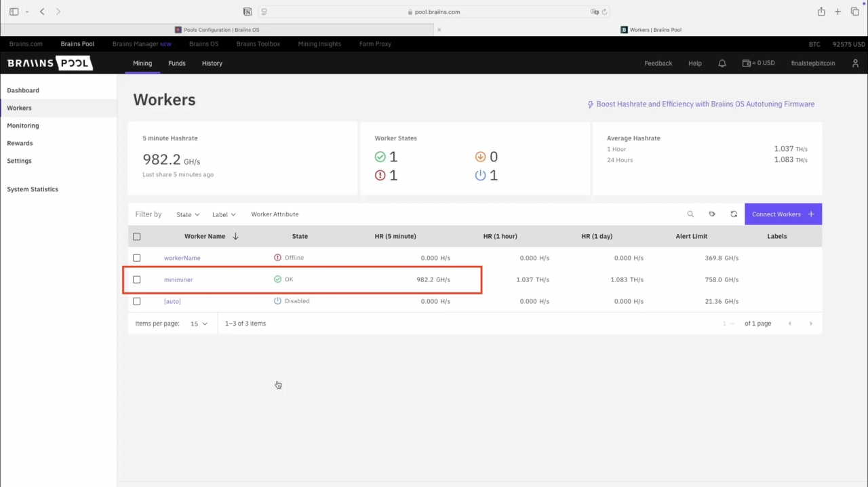This screenshot has width=868, height=487.
Task: Click the green OK worker-state icon in summary
Action: 380,157
